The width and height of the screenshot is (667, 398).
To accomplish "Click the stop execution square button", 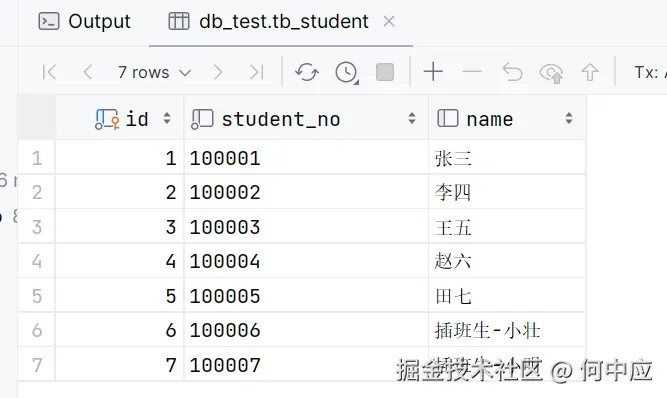I will click(x=385, y=72).
